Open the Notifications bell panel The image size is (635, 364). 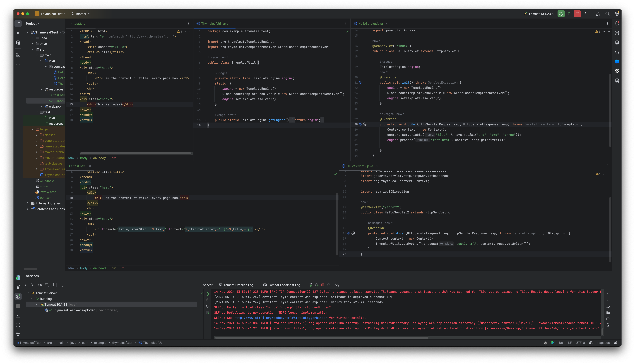[617, 23]
